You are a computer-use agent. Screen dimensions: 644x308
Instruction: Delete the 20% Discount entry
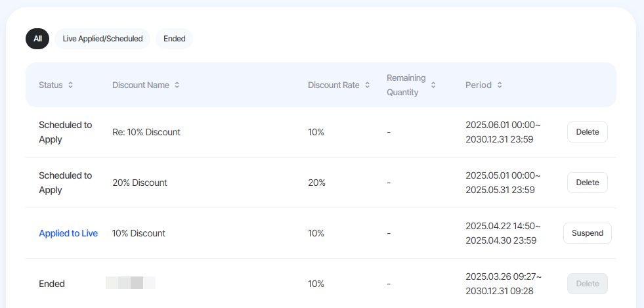[588, 183]
